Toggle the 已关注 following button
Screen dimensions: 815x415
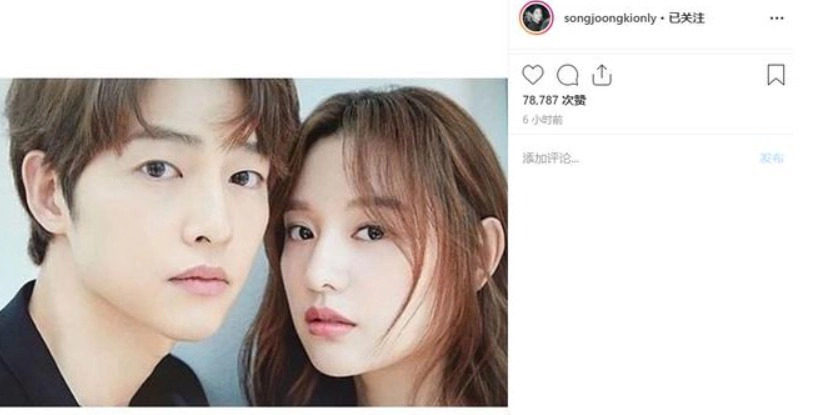[x=686, y=18]
